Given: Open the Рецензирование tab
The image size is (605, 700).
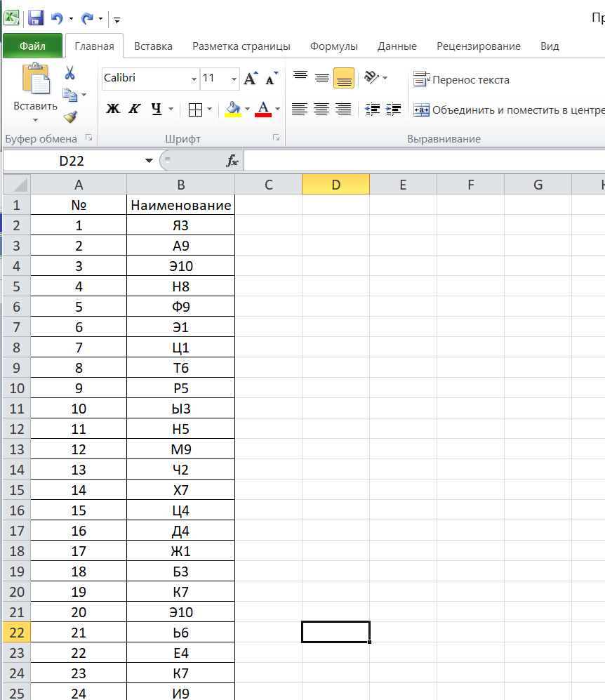Looking at the screenshot, I should coord(478,46).
